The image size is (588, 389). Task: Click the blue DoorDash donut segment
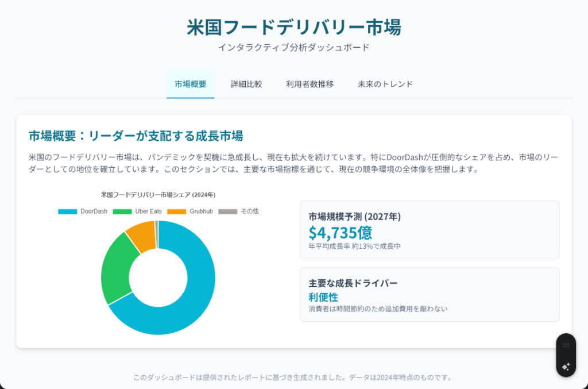point(195,299)
